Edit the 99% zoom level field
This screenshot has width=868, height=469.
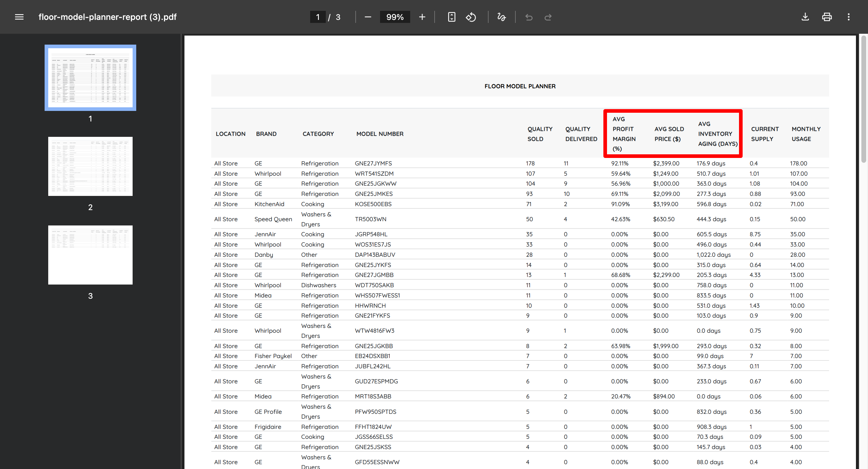coord(395,17)
